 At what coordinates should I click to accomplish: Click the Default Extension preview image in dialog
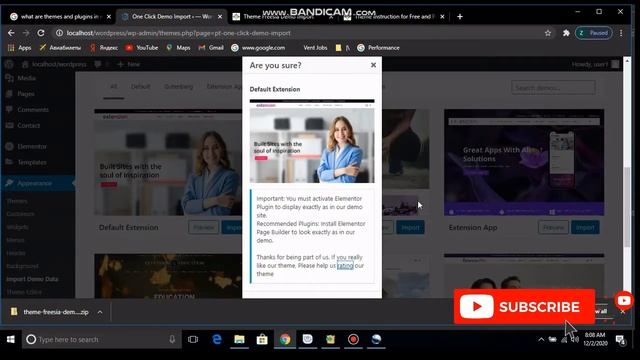pyautogui.click(x=312, y=141)
